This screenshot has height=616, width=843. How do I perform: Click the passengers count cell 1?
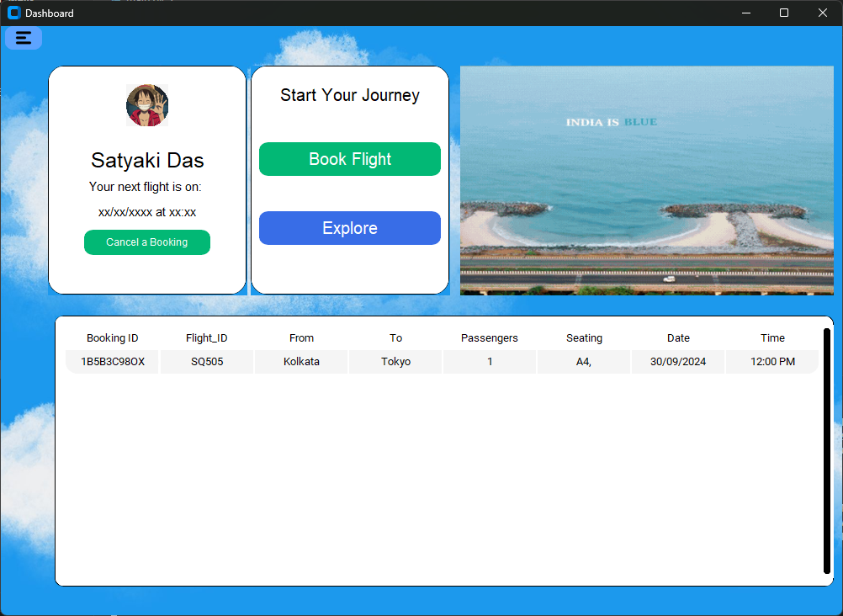(490, 362)
